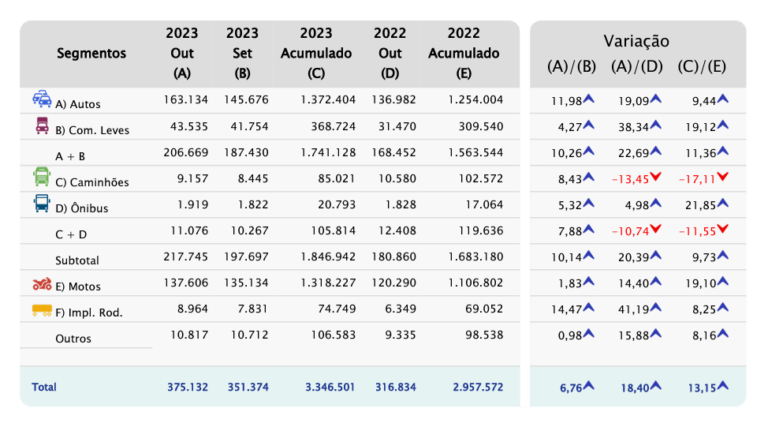Viewport: 768px width, 427px height.
Task: Click the blue bus icon for Ônibus
Action: click(x=42, y=203)
